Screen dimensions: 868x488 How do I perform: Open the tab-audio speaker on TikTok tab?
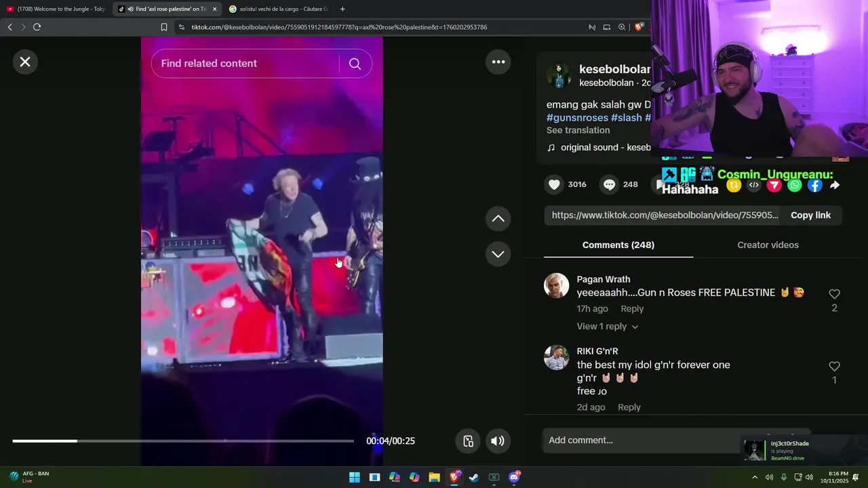[x=130, y=9]
